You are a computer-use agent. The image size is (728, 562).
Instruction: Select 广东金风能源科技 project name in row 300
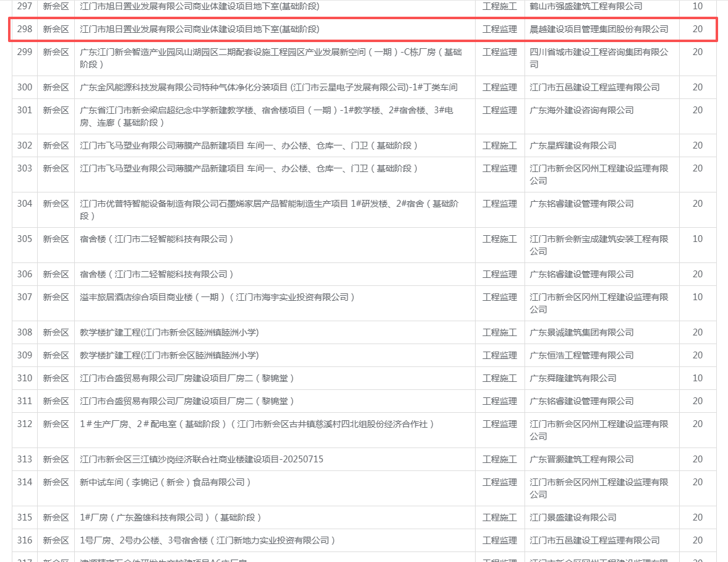268,87
